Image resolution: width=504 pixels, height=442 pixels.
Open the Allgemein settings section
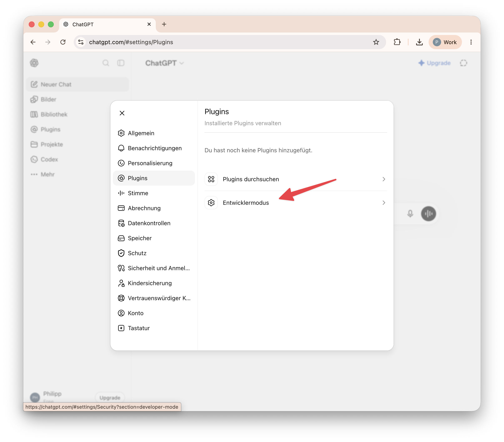coord(154,133)
